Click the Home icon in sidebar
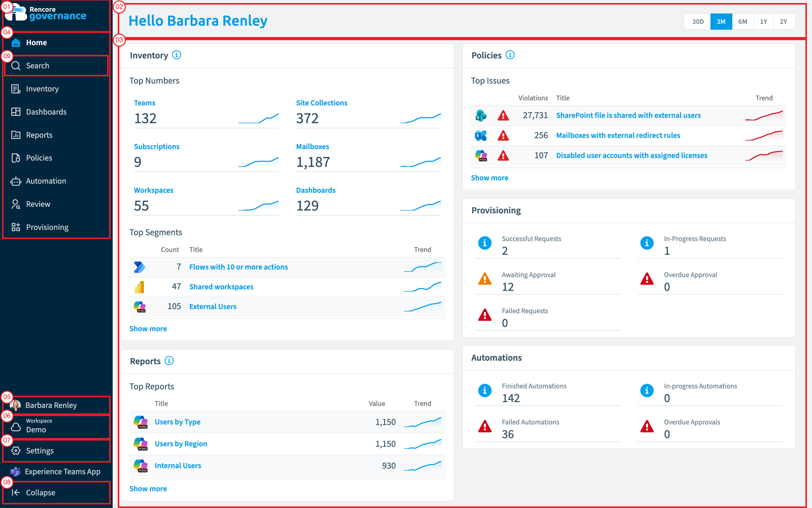Viewport: 812px width, 508px height. coord(16,43)
